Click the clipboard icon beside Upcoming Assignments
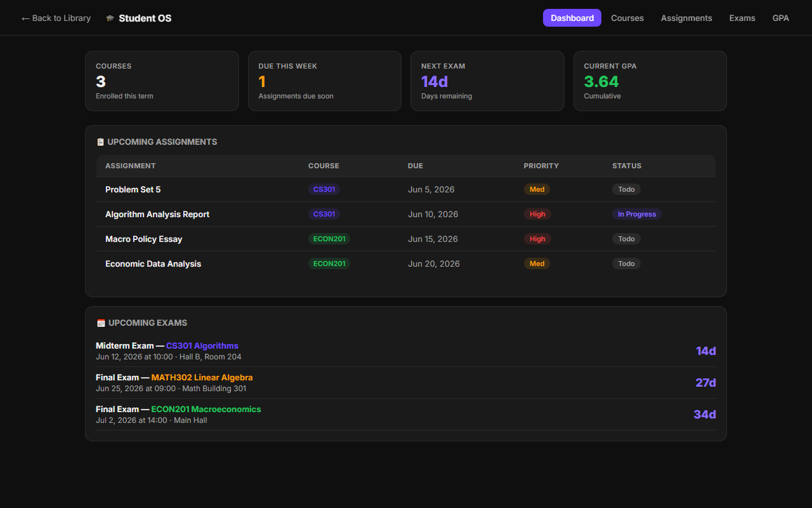 pos(100,142)
